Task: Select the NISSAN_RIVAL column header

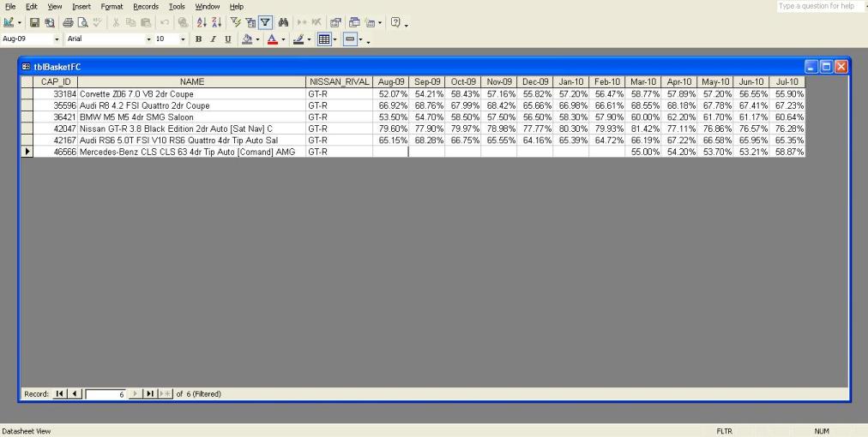Action: (x=339, y=82)
